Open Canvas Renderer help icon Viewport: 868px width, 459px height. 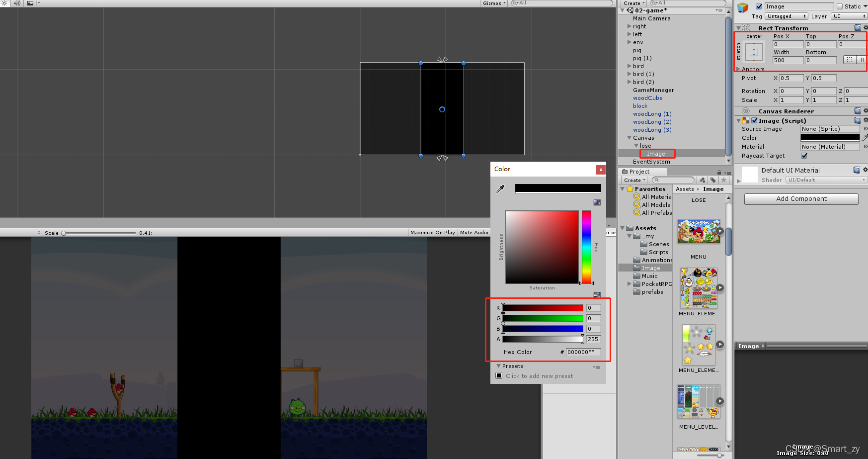tap(858, 111)
